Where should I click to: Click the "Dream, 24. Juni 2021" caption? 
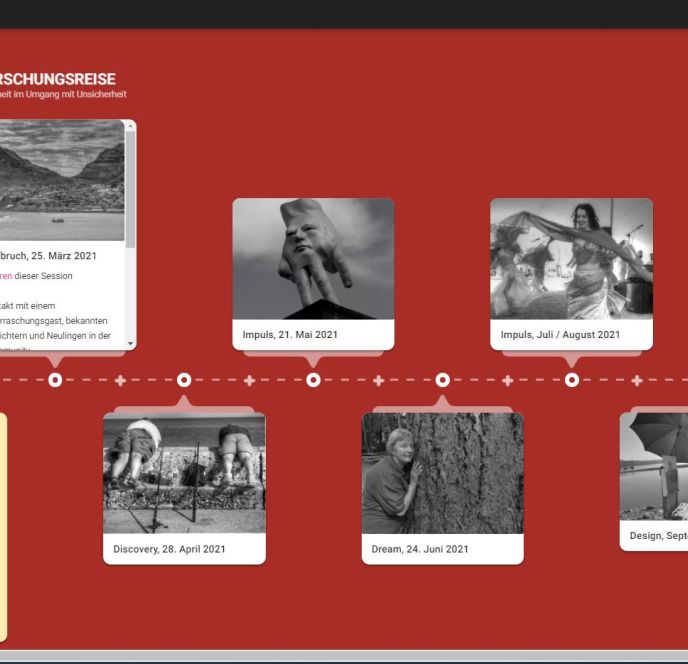(x=420, y=549)
